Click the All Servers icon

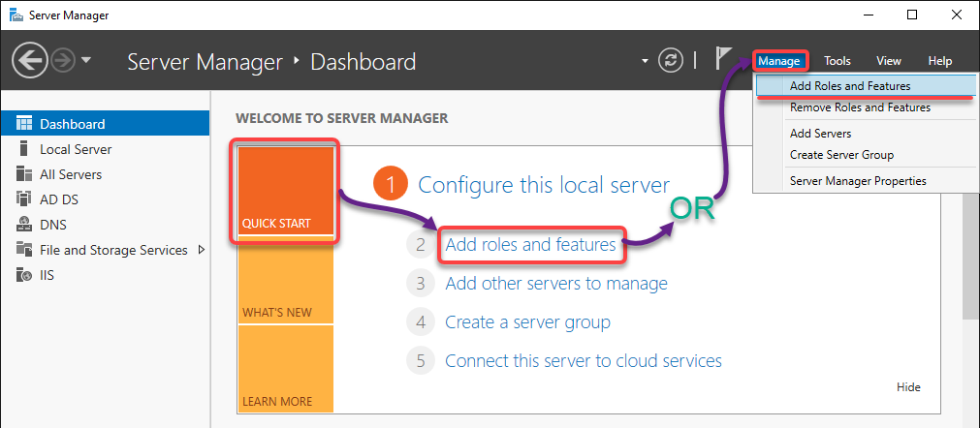(24, 174)
